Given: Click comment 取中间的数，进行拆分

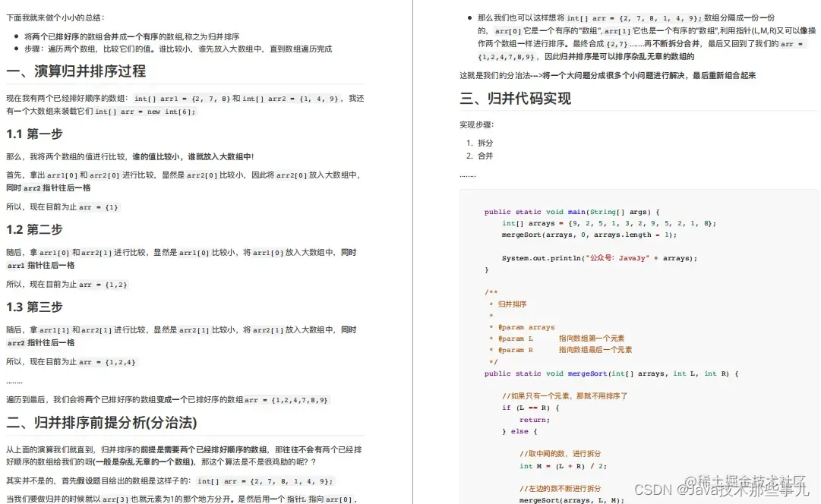Looking at the screenshot, I should coord(560,454).
